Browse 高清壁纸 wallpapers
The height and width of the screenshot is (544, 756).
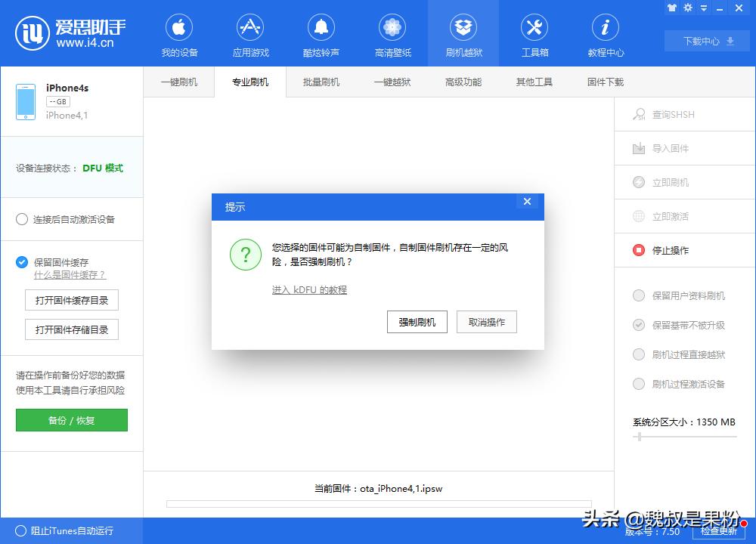point(392,33)
